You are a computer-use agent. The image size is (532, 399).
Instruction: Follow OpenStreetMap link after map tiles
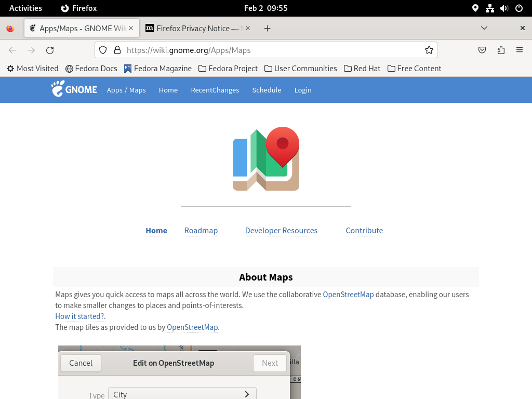pyautogui.click(x=192, y=327)
